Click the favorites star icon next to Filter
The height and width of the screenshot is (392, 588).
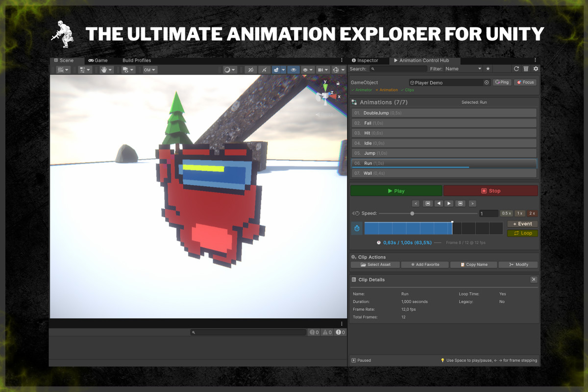488,69
